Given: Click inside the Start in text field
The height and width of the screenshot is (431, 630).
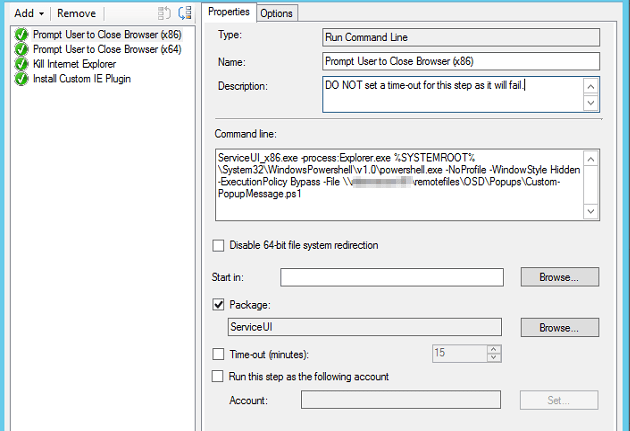Looking at the screenshot, I should 405,276.
